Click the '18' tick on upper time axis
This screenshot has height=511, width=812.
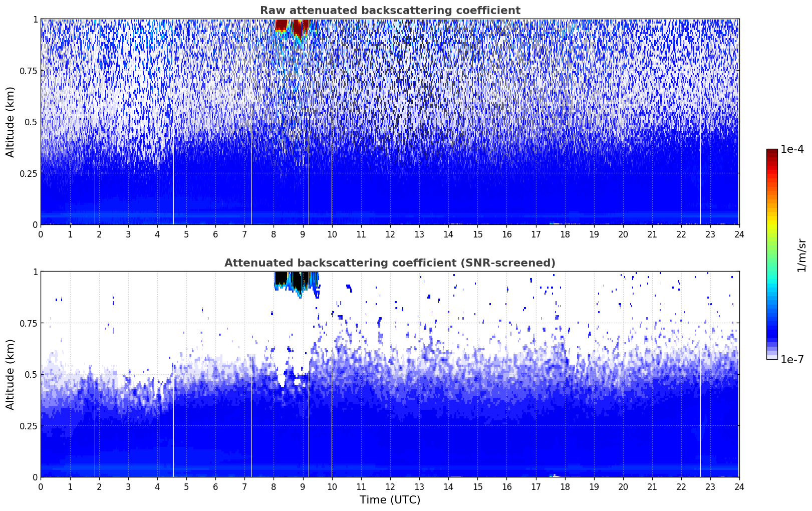point(565,234)
